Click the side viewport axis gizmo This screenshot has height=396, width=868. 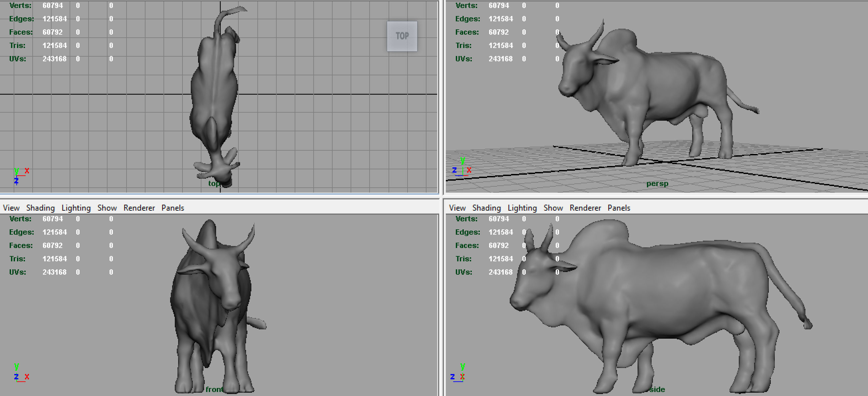pyautogui.click(x=458, y=373)
